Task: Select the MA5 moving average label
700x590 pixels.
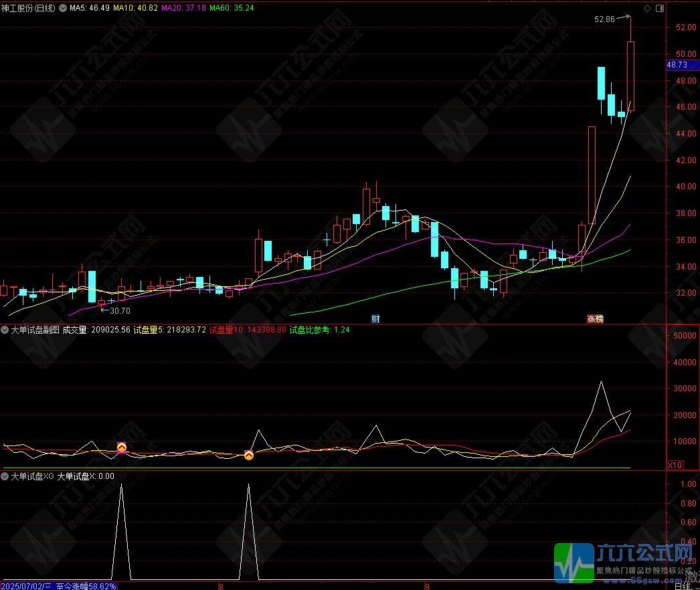Action: [x=90, y=8]
